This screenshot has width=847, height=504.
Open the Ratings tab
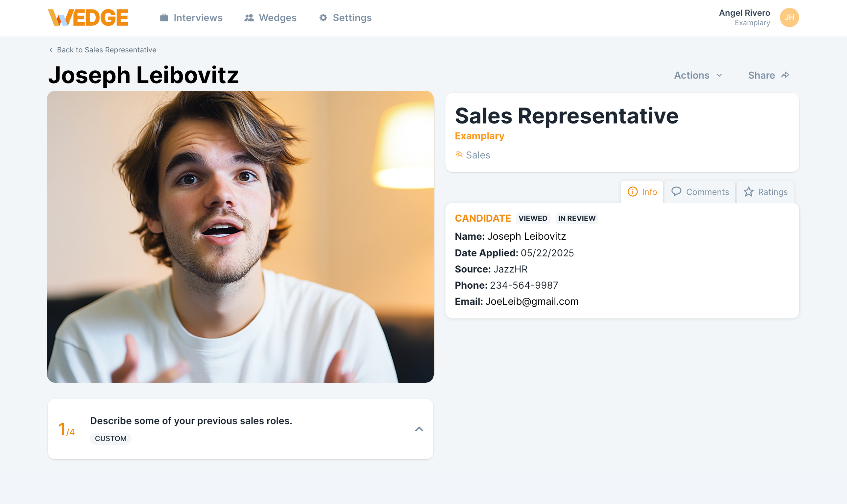pyautogui.click(x=765, y=192)
